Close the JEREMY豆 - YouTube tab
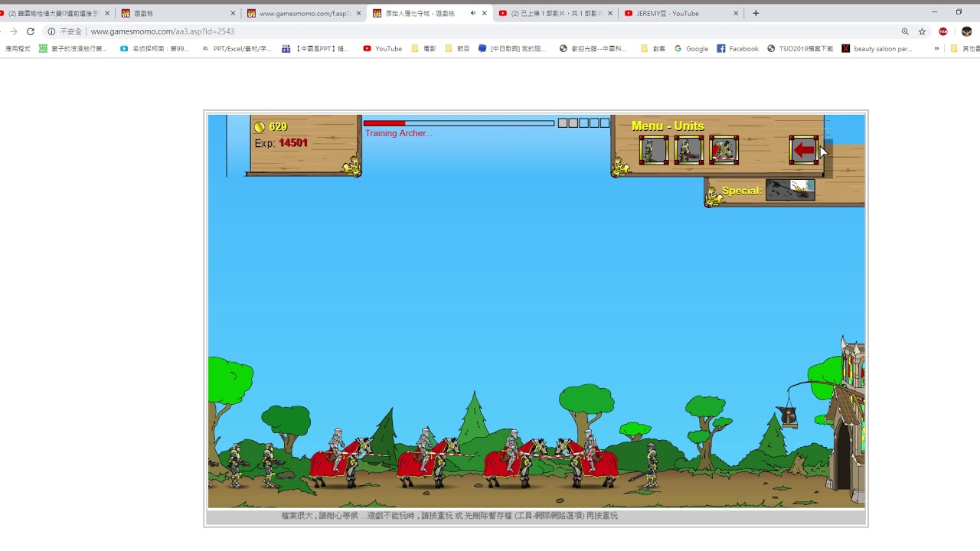Screen dimensions: 980x551 tap(736, 13)
